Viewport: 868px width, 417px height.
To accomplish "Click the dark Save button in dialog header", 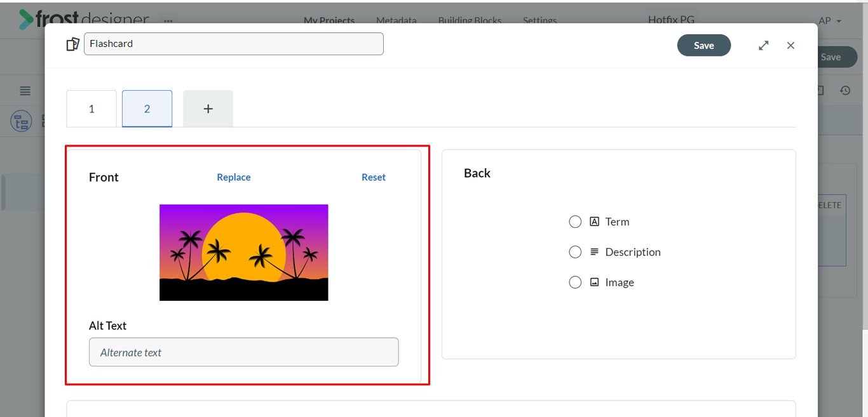I will [704, 46].
